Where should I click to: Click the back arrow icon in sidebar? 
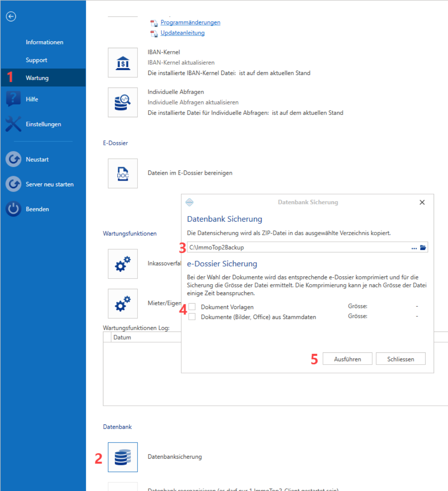click(11, 17)
